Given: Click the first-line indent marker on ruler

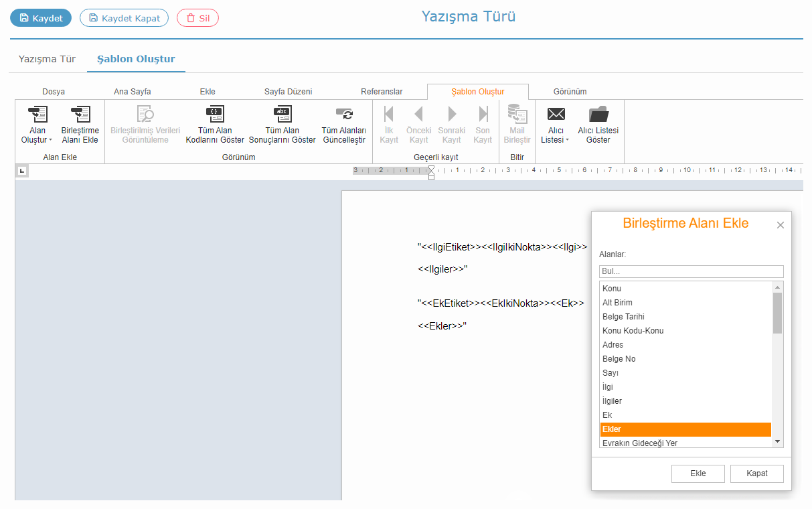Looking at the screenshot, I should [x=431, y=169].
